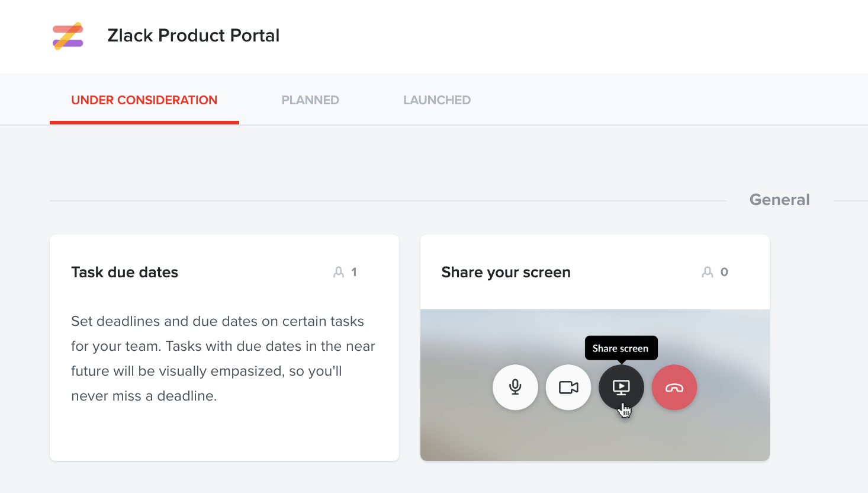The width and height of the screenshot is (868, 493).
Task: Click the Share screen tooltip label
Action: click(x=621, y=348)
